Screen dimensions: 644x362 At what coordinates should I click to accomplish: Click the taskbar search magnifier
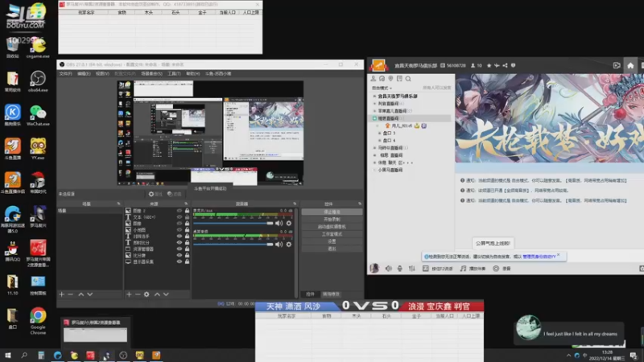point(24,355)
